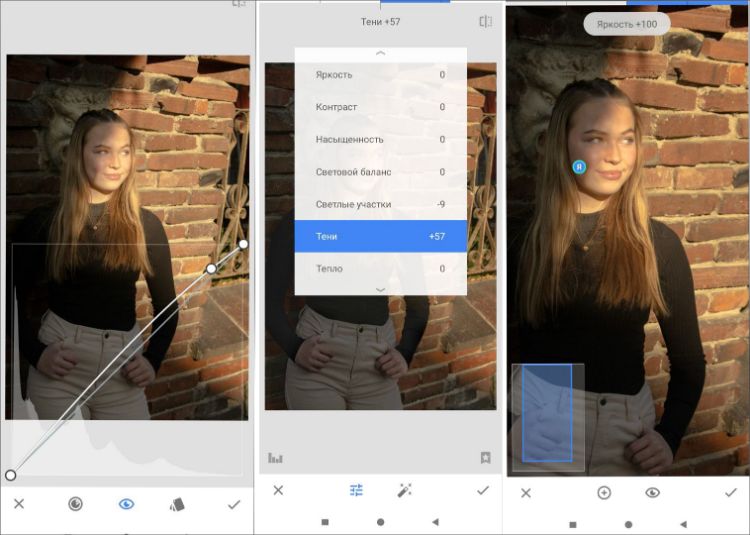Toggle the blue eye icon in Curves
Viewport: 750px width, 535px height.
pyautogui.click(x=126, y=504)
